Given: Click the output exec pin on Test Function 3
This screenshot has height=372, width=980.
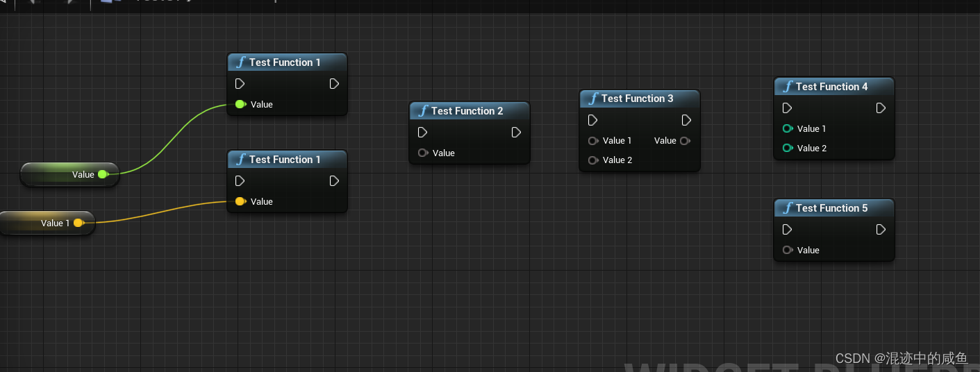Looking at the screenshot, I should pos(686,120).
